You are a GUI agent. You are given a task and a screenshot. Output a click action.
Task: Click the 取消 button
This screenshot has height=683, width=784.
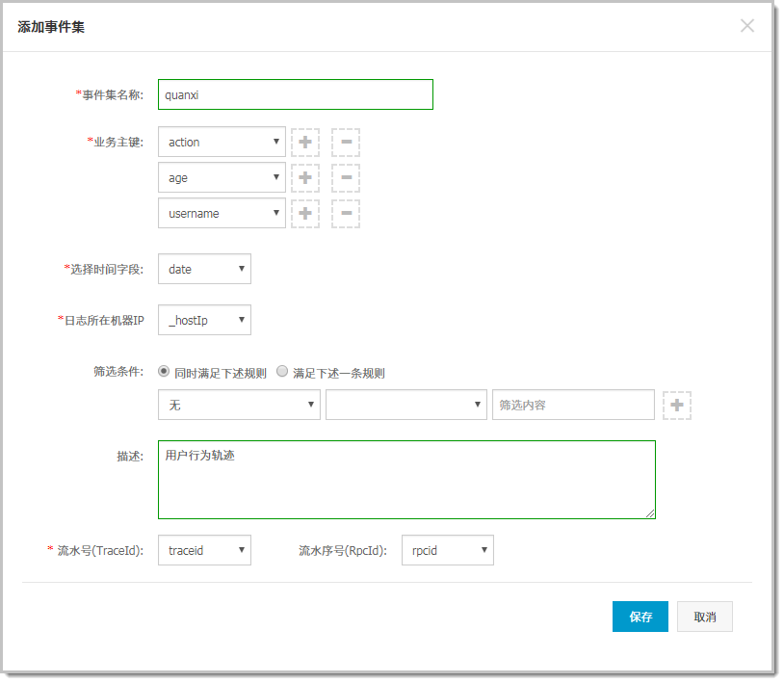[x=704, y=617]
